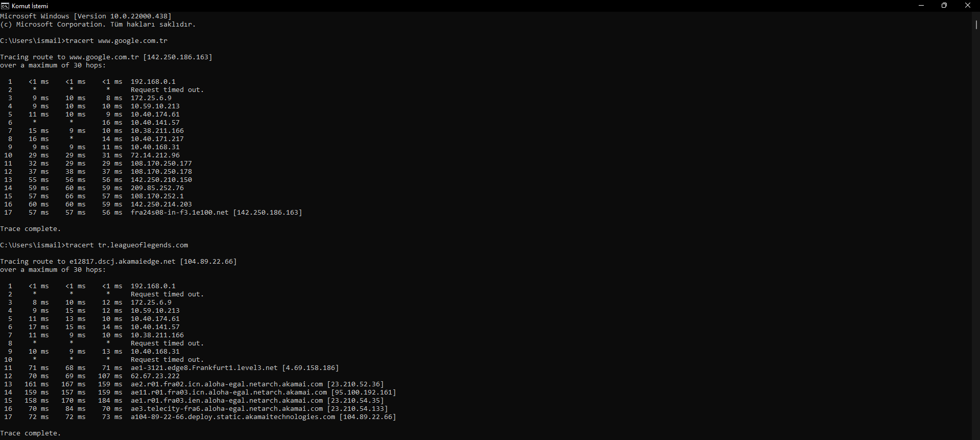Click the IP address 72.14.212.96 at hop 10
This screenshot has height=440, width=980.
(155, 155)
